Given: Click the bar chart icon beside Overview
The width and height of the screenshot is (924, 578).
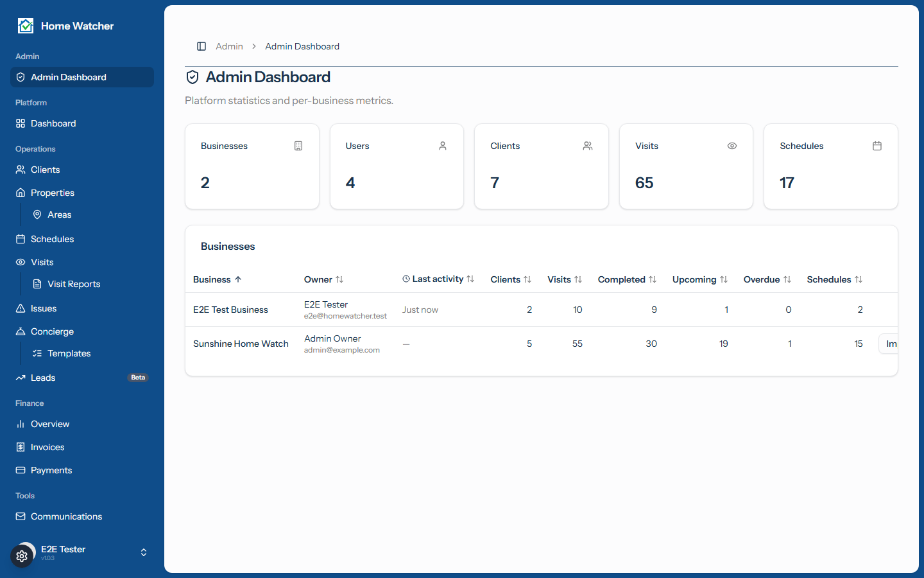Looking at the screenshot, I should click(21, 424).
